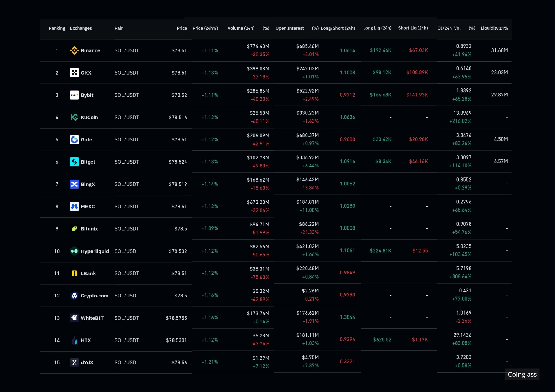Sort by the Ranking column header
The image size is (555, 392).
(x=57, y=28)
